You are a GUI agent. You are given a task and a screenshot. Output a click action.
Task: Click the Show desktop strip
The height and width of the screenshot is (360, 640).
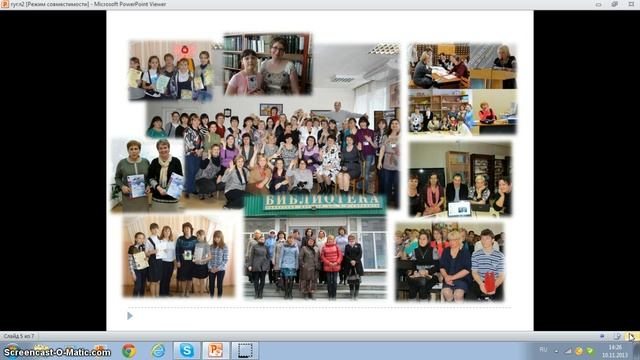tap(636, 351)
